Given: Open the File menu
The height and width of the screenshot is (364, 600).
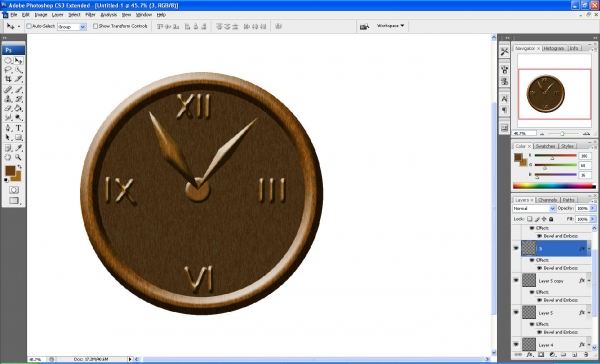Looking at the screenshot, I should click(x=14, y=15).
